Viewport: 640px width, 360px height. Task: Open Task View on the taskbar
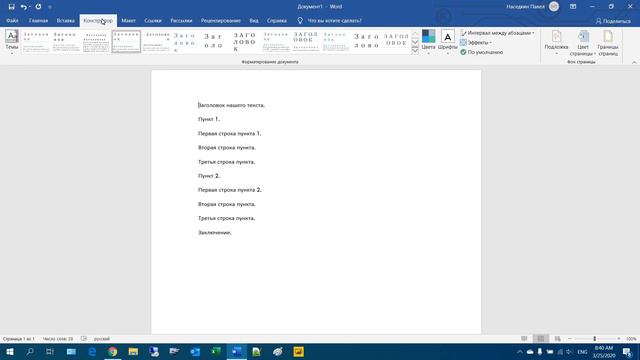coord(50,352)
